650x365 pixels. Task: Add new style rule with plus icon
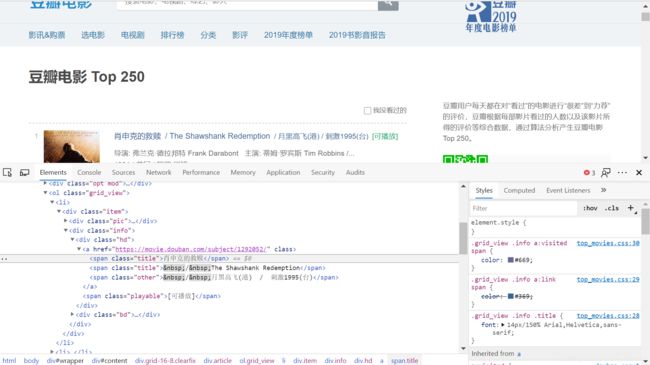tap(631, 208)
